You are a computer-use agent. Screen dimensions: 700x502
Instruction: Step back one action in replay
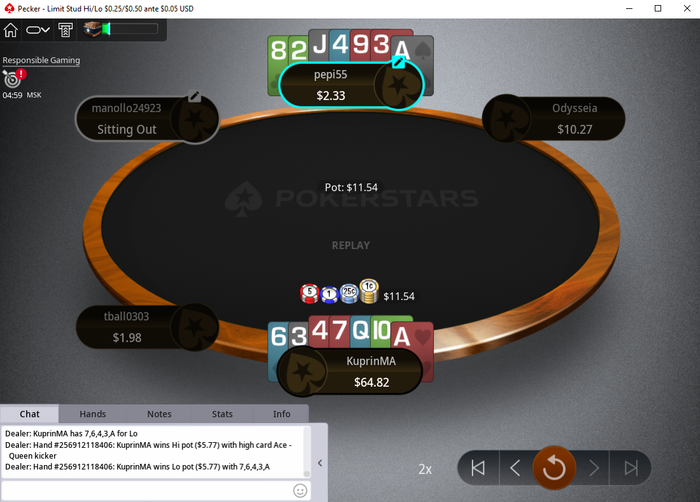point(515,468)
